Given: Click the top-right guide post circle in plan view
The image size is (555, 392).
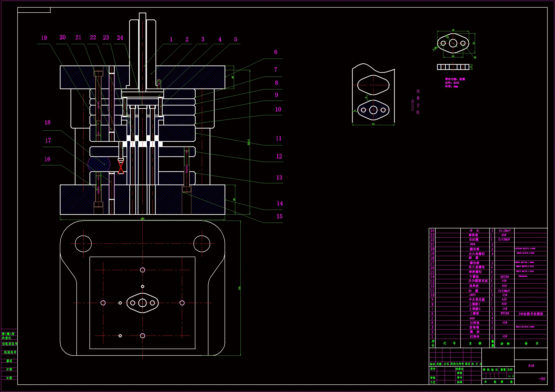Looking at the screenshot, I should click(202, 244).
